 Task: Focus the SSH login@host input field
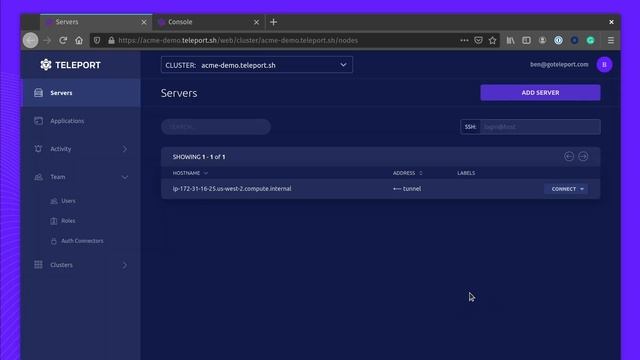tap(540, 127)
